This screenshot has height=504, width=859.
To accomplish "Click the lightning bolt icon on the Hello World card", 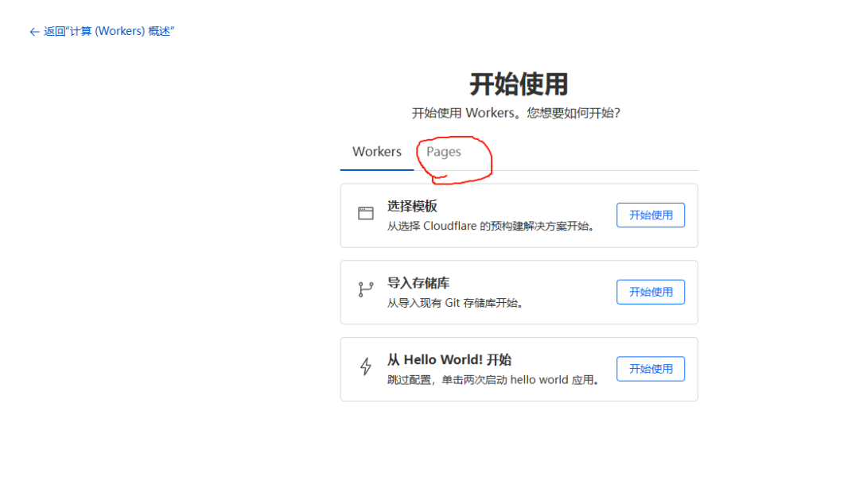I will click(366, 367).
